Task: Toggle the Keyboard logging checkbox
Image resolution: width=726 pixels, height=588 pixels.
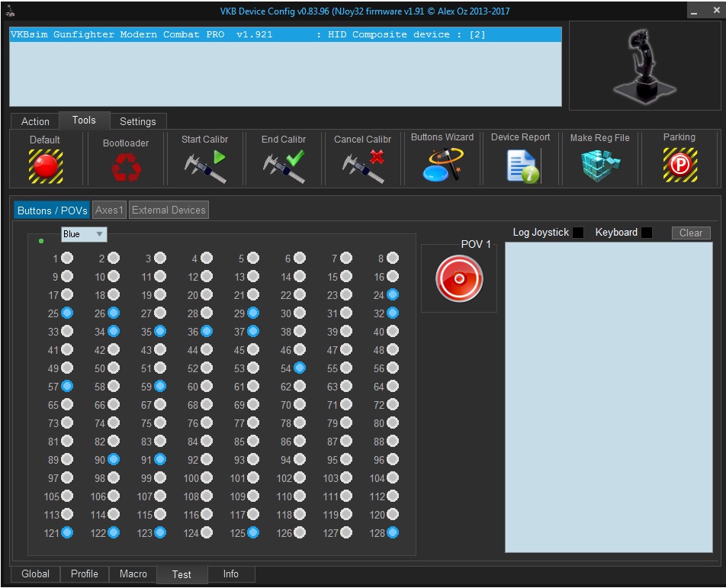Action: point(647,233)
